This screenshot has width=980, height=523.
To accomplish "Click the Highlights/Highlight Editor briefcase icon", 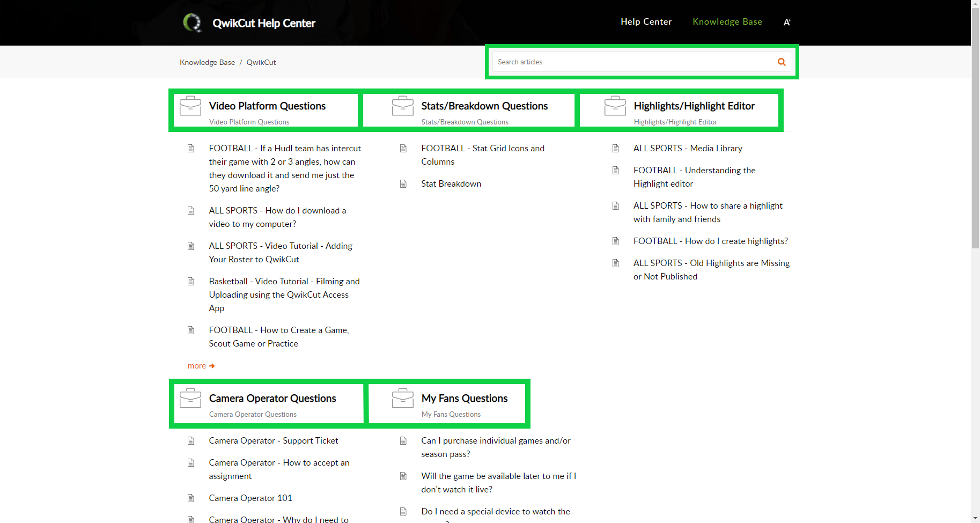I will coord(615,106).
